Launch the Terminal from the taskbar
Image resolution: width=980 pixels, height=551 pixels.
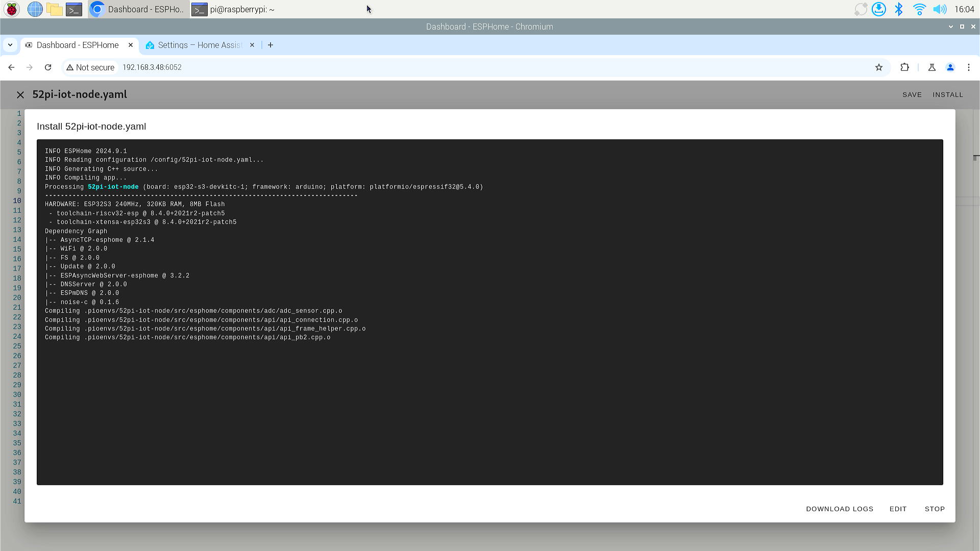[74, 9]
